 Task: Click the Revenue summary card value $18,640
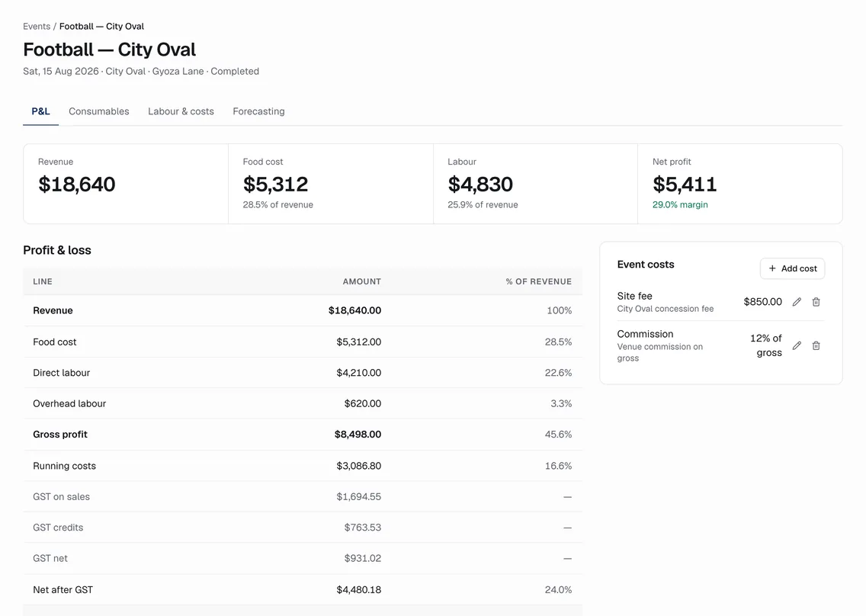pyautogui.click(x=77, y=184)
